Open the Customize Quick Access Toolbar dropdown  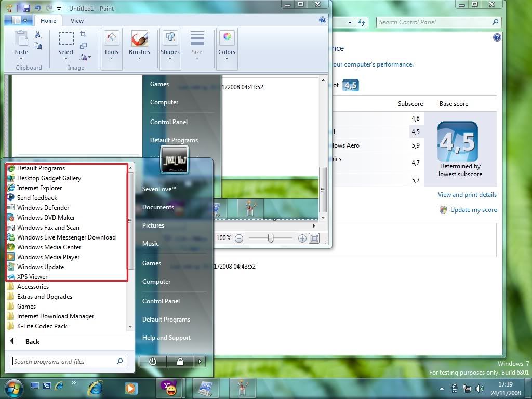59,9
